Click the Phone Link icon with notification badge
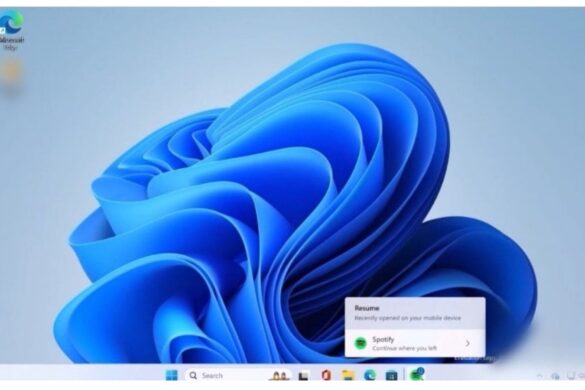The height and width of the screenshot is (390, 585). [x=417, y=374]
